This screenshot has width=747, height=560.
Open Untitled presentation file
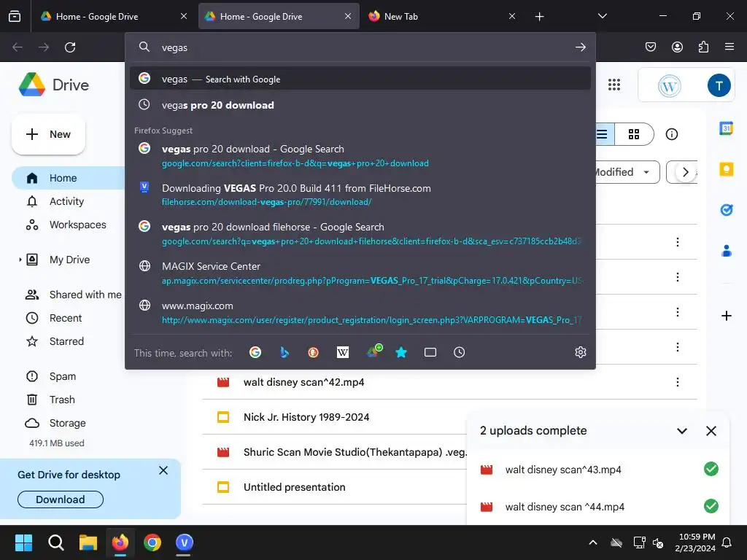295,487
